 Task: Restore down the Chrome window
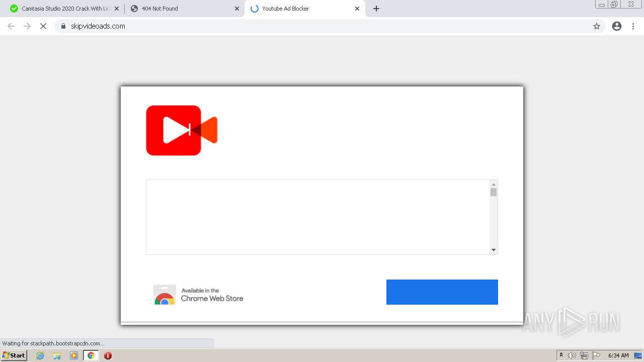[614, 5]
